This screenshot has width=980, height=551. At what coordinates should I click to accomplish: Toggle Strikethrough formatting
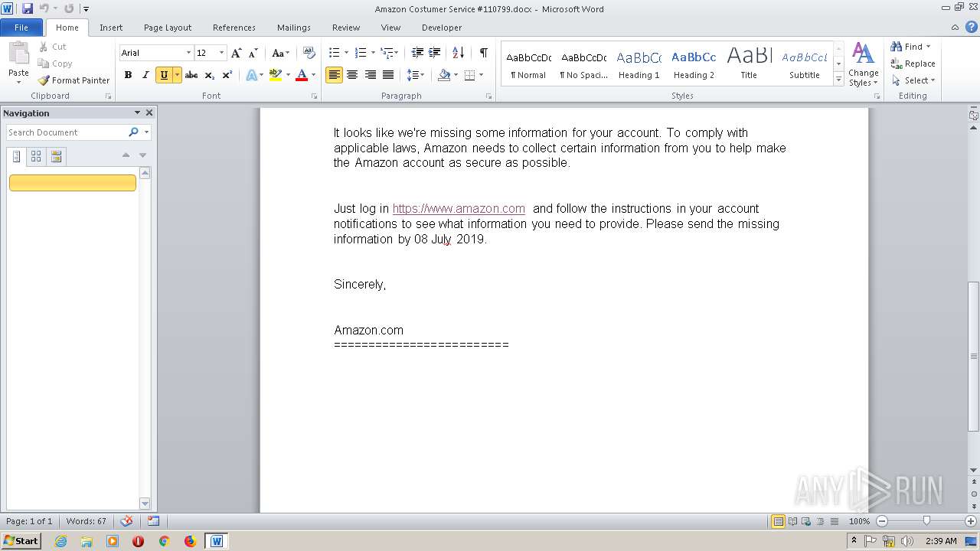[191, 75]
